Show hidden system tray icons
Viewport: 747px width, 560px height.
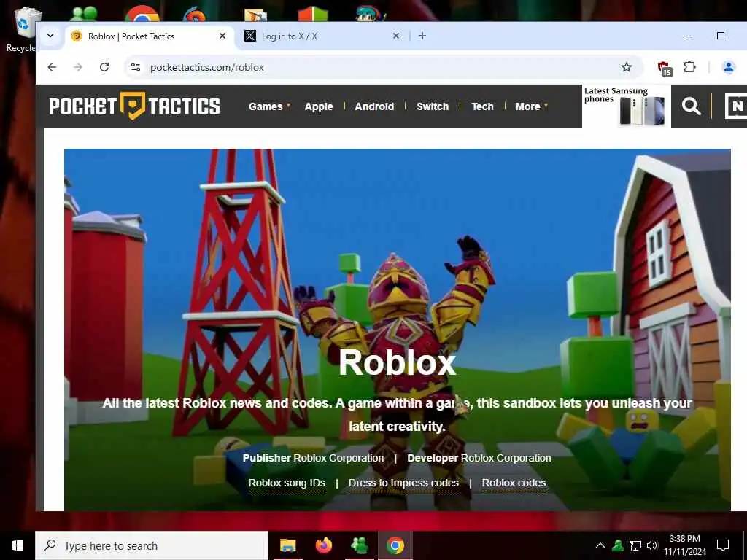pyautogui.click(x=600, y=545)
